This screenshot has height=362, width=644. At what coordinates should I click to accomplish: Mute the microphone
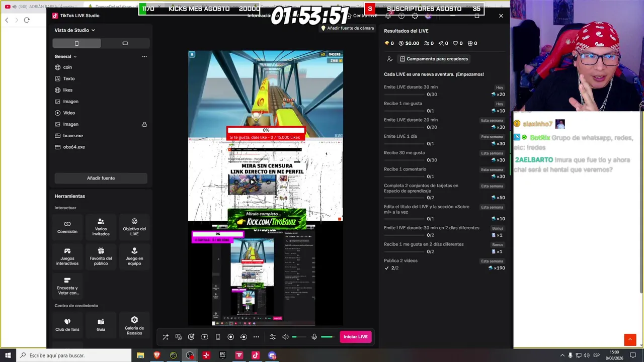(314, 337)
